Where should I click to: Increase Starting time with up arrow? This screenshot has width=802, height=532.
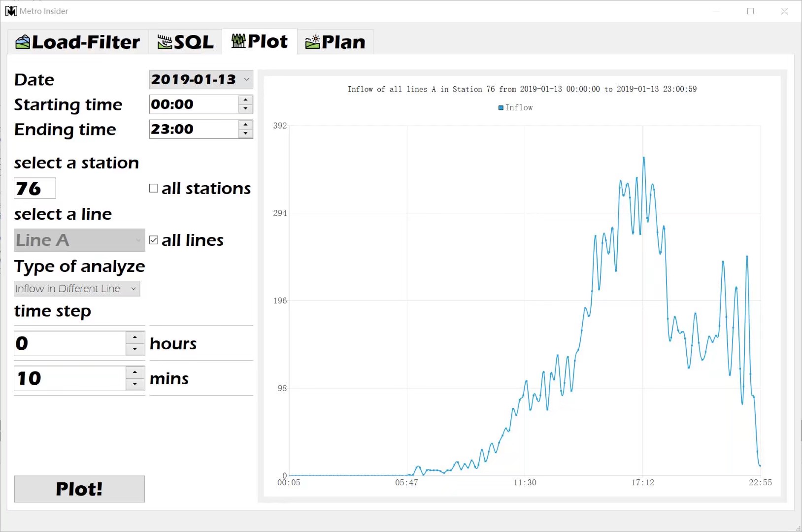click(245, 100)
